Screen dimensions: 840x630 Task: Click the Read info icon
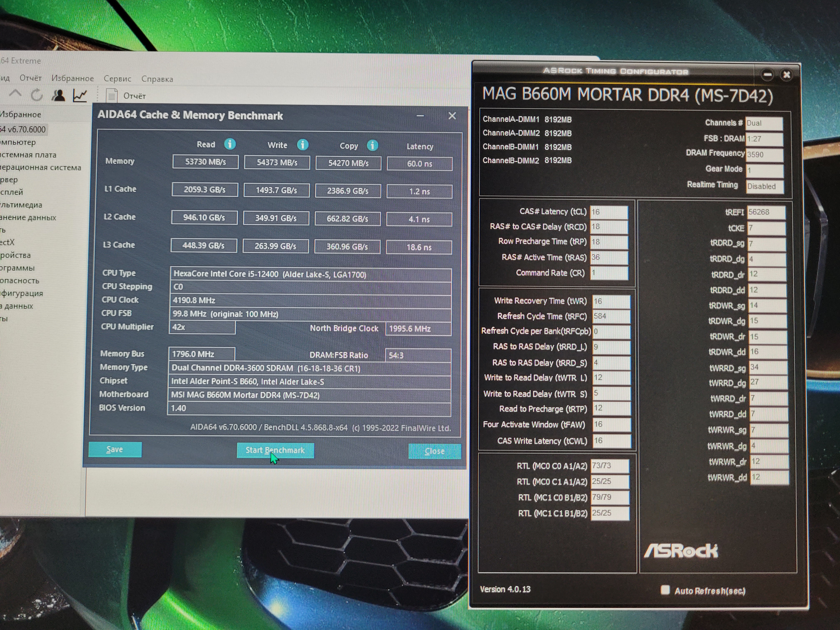click(x=230, y=144)
